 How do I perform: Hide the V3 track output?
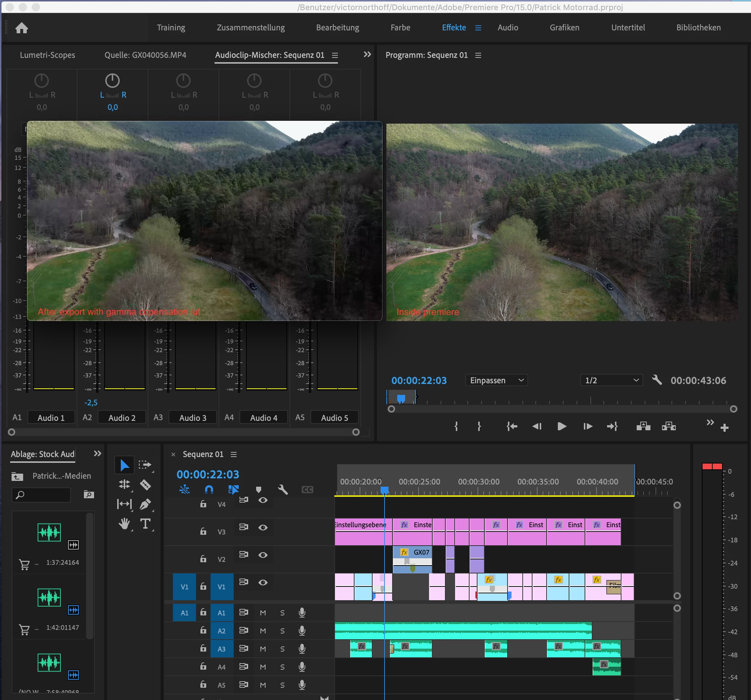coord(263,528)
